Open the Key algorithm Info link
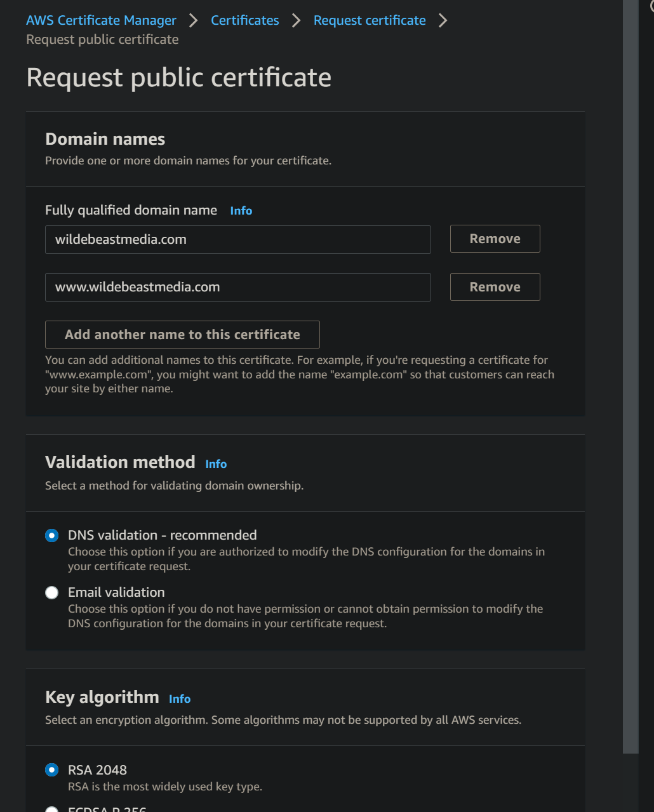 point(180,698)
